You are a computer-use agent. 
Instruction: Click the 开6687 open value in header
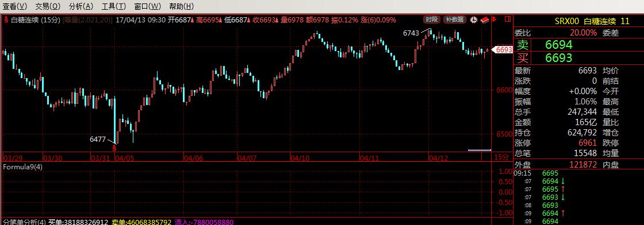[x=179, y=20]
